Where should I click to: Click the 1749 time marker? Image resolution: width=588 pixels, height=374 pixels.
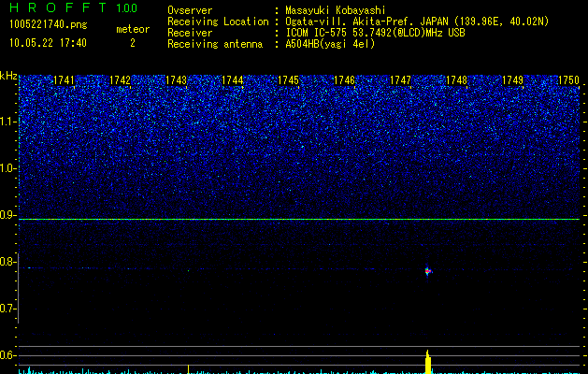[512, 80]
